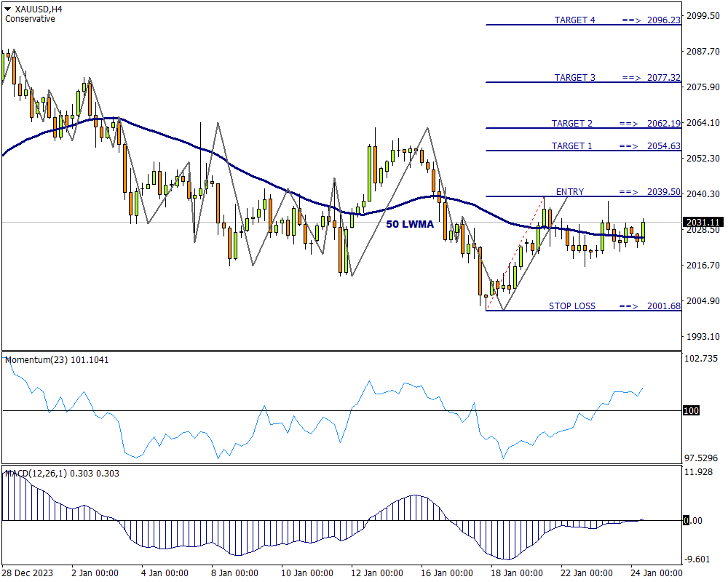The width and height of the screenshot is (728, 582).
Task: Click the Conservative text under chart title
Action: tap(30, 19)
